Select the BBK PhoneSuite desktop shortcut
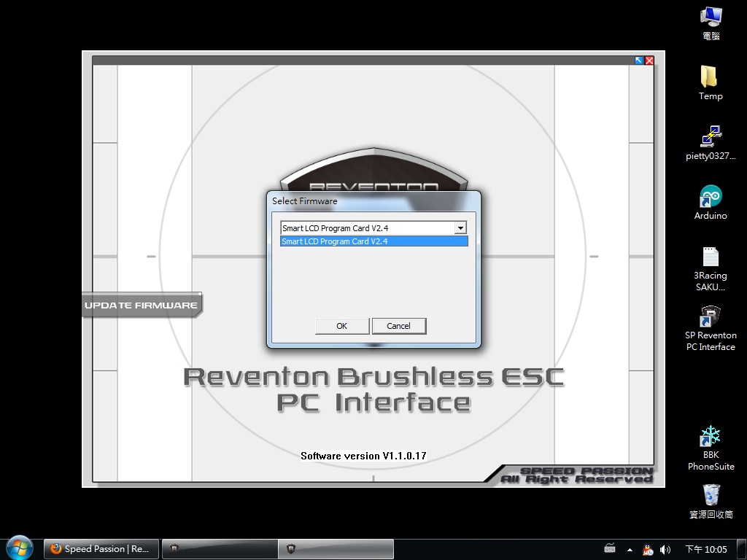The image size is (747, 560). [711, 448]
